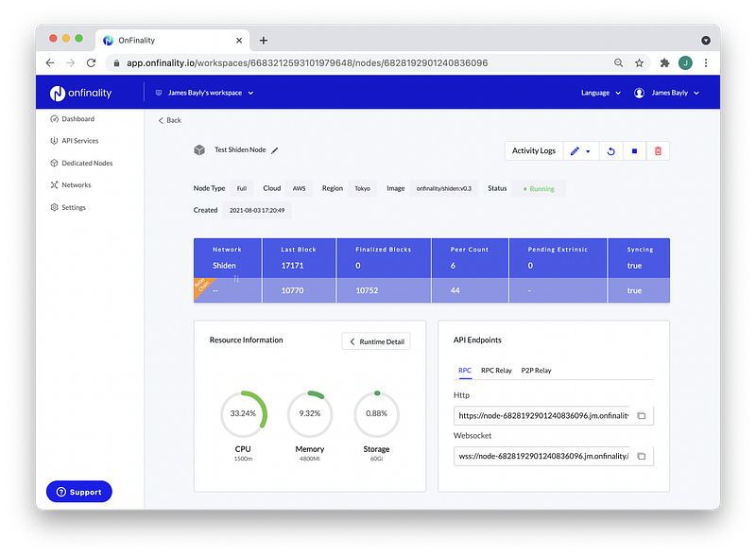Click the CPU 33.24% usage gauge
Image resolution: width=756 pixels, height=557 pixels.
click(243, 413)
